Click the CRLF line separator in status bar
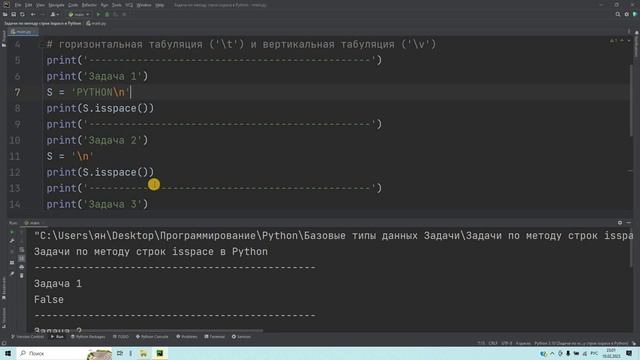640x360 pixels. 493,343
